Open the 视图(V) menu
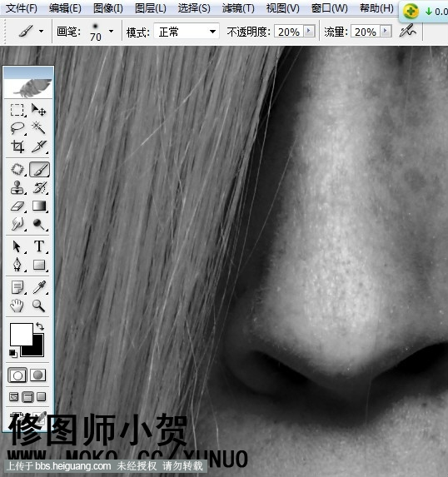Screen dimensions: 448x477 click(x=283, y=8)
